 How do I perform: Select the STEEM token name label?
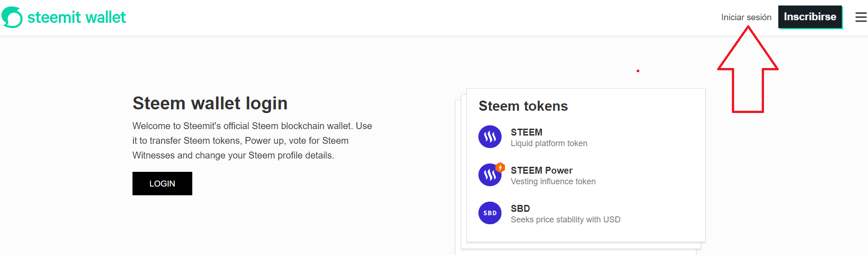point(526,132)
